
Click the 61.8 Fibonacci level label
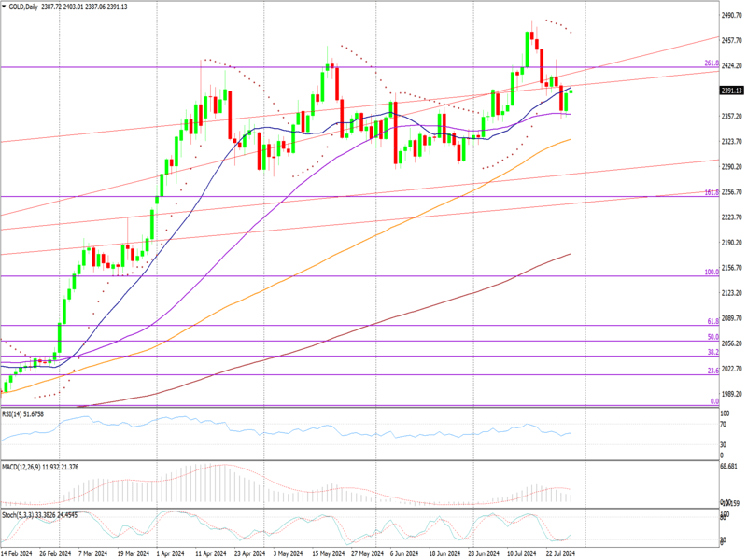tap(712, 321)
